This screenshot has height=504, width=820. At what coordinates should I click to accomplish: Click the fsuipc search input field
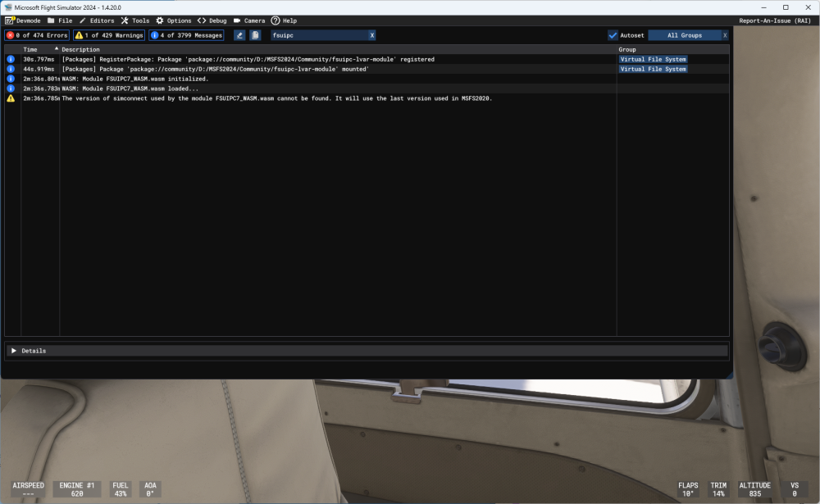click(x=318, y=35)
